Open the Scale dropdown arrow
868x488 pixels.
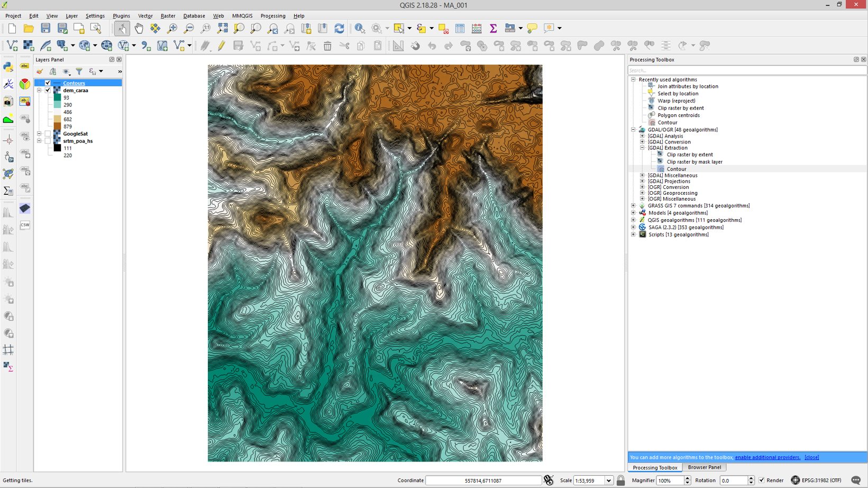point(608,481)
